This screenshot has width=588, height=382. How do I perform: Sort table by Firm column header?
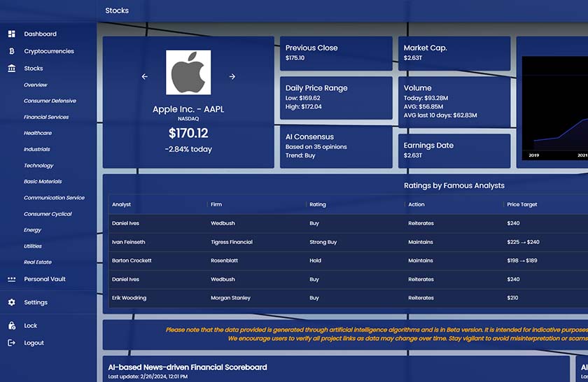[x=216, y=204]
